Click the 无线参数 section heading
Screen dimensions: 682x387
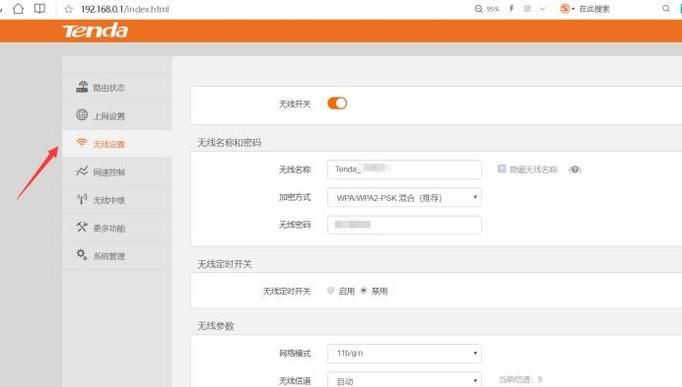215,326
